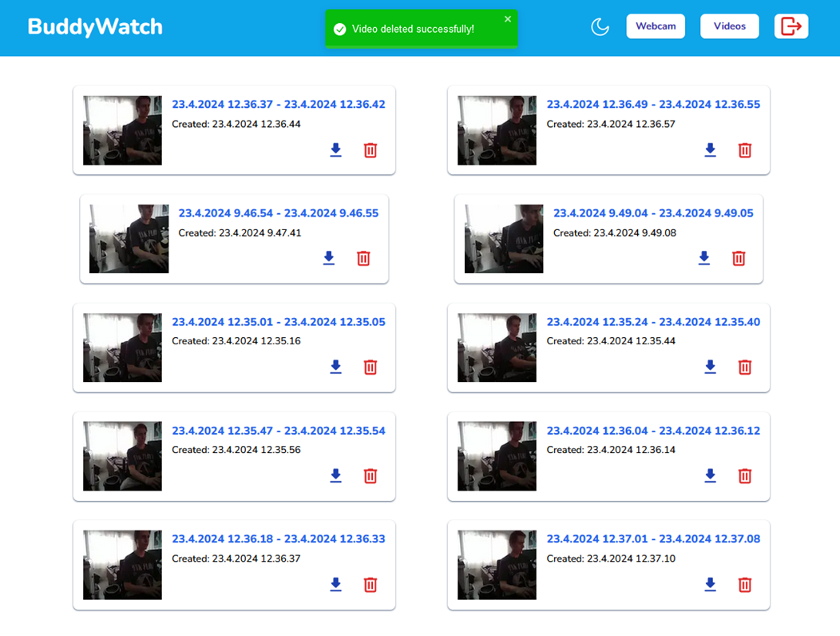Screen dimensions: 840x636
Task: Download the 12.36.37 - 12.36.42 video
Action: [336, 150]
